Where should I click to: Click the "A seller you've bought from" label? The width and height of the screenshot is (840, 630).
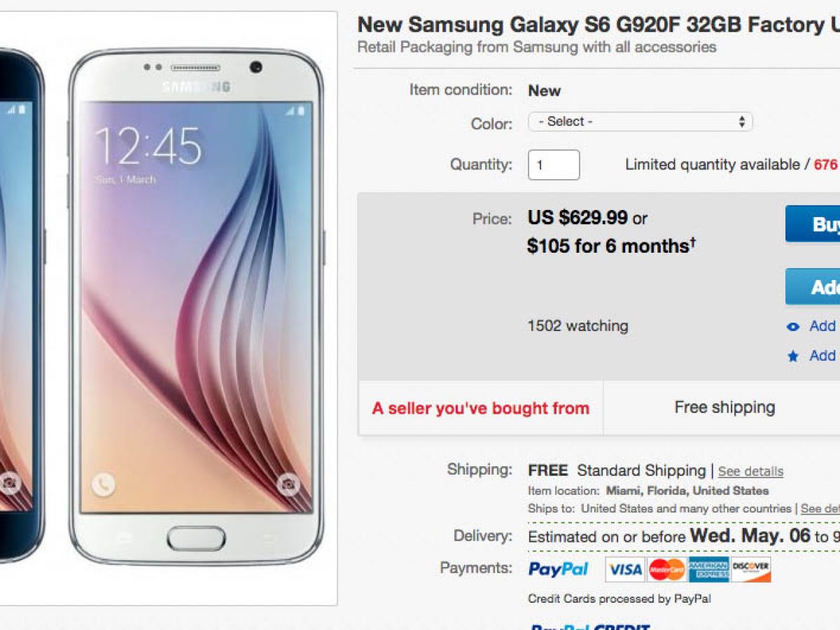point(480,408)
